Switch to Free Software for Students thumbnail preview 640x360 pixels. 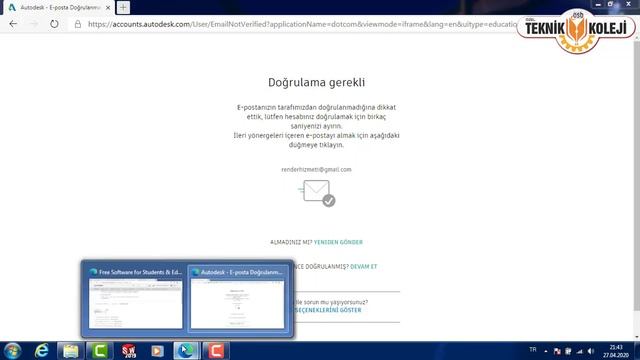[x=136, y=299]
